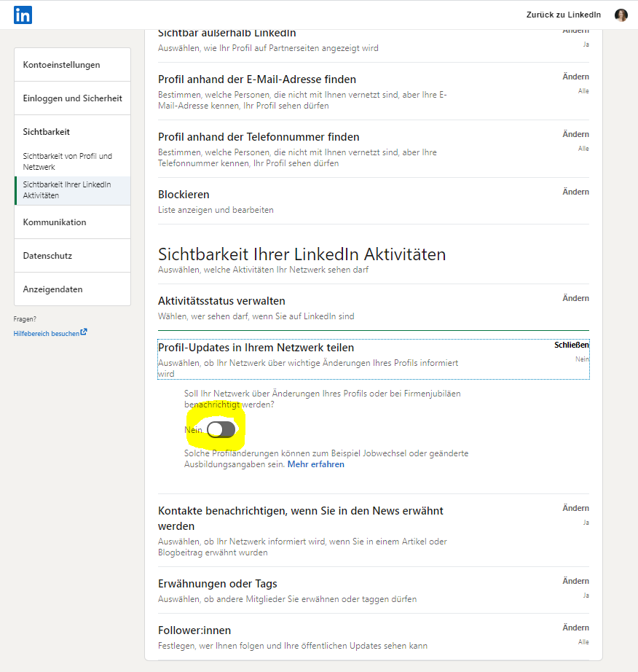Click Sichtbarkeit Ihrer LinkedIn Aktivitäten main title
The height and width of the screenshot is (672, 638).
pyautogui.click(x=302, y=254)
